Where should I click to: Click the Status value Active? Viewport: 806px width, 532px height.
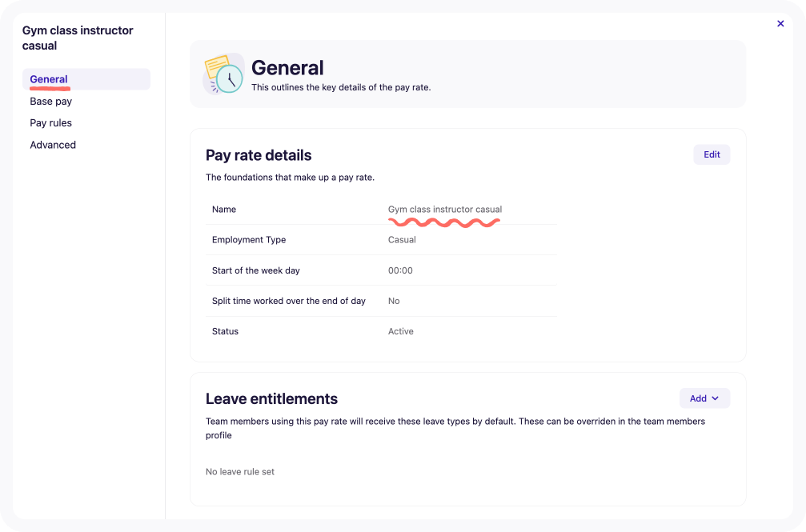(400, 331)
